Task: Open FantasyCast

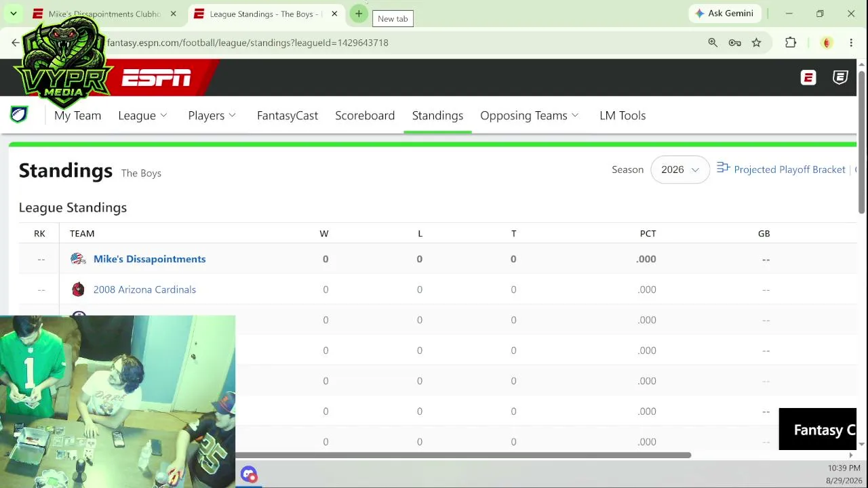Action: click(288, 115)
